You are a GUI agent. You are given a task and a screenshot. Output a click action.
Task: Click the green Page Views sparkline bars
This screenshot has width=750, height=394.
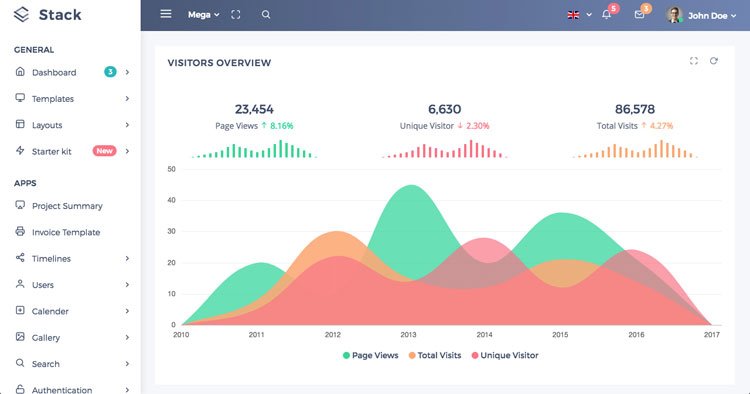[x=254, y=149]
